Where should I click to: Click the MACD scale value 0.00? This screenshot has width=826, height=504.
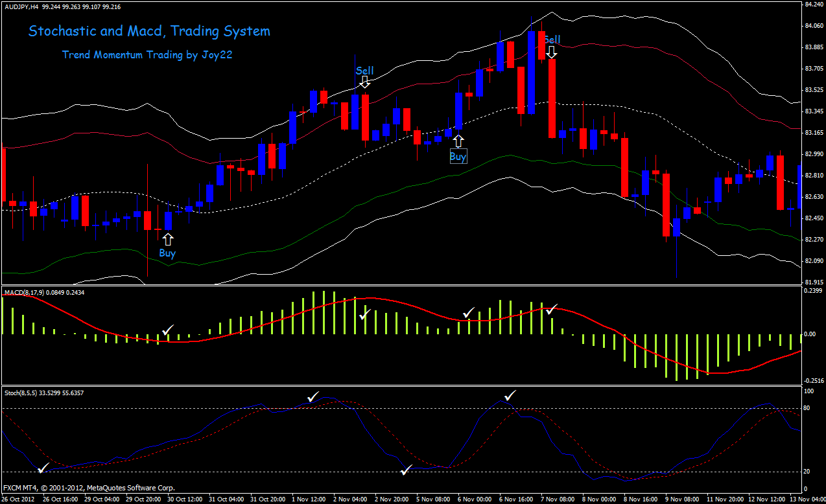(x=809, y=334)
